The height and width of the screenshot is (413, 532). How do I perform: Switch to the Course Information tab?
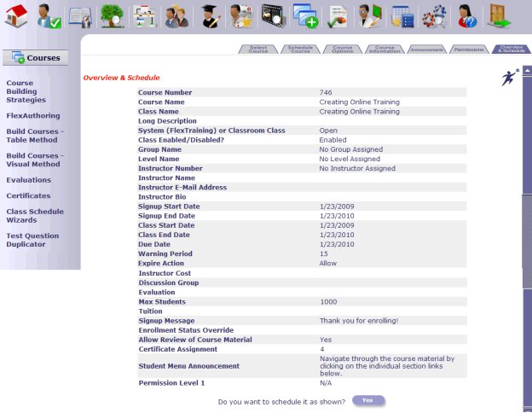(385, 49)
